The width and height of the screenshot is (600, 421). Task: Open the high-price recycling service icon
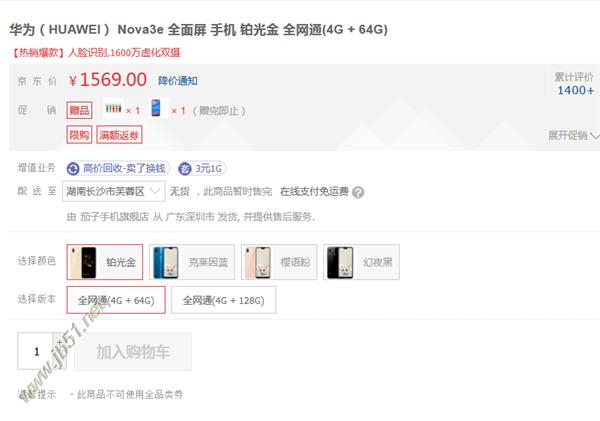[73, 168]
